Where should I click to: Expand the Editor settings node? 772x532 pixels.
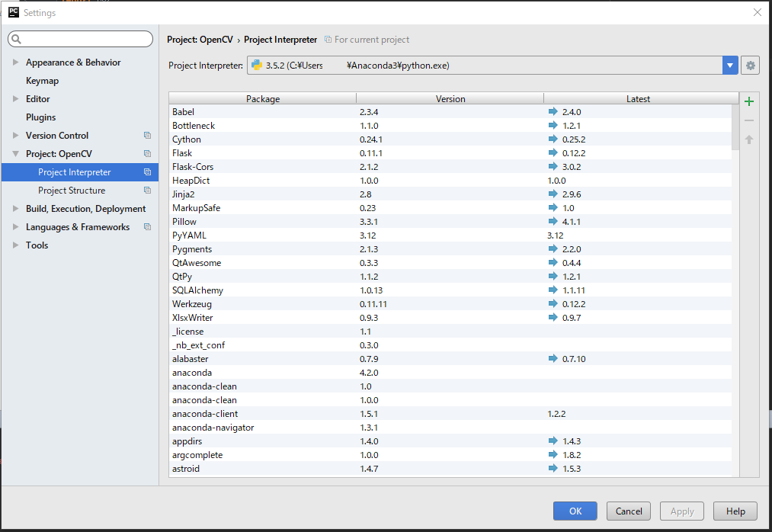pyautogui.click(x=16, y=99)
